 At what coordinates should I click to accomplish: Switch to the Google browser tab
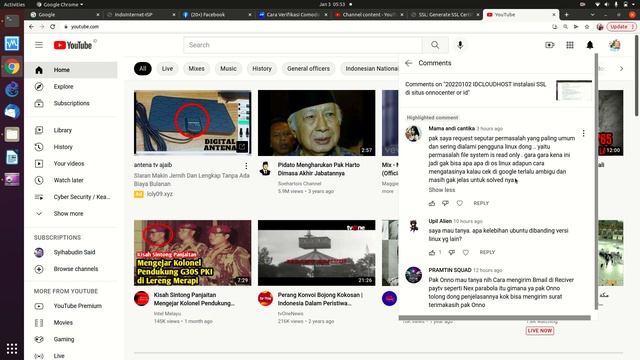pos(64,15)
